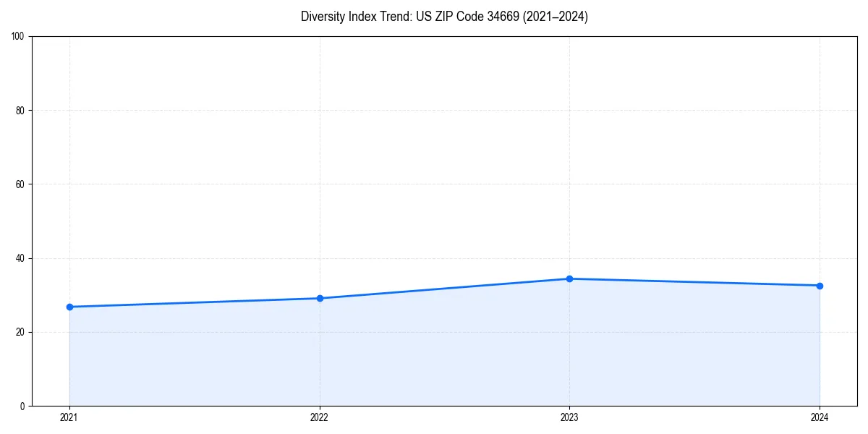Select the peak 2023 data point

pyautogui.click(x=570, y=278)
